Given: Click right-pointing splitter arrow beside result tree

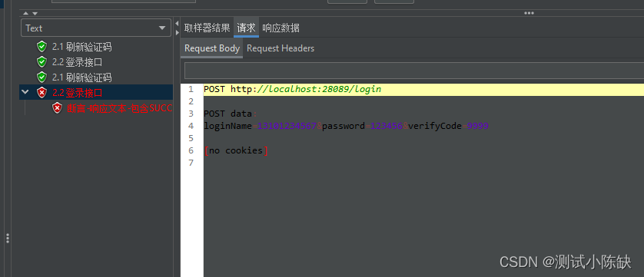Looking at the screenshot, I should pos(177,32).
